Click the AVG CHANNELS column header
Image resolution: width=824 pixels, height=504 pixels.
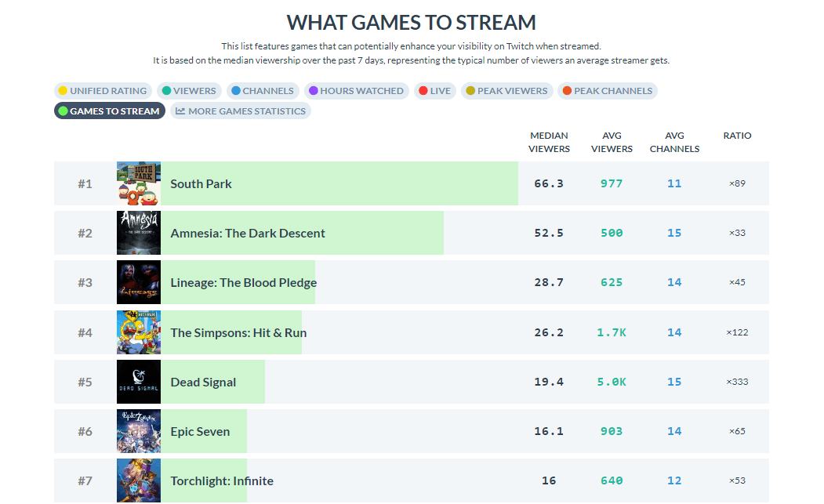tap(674, 141)
